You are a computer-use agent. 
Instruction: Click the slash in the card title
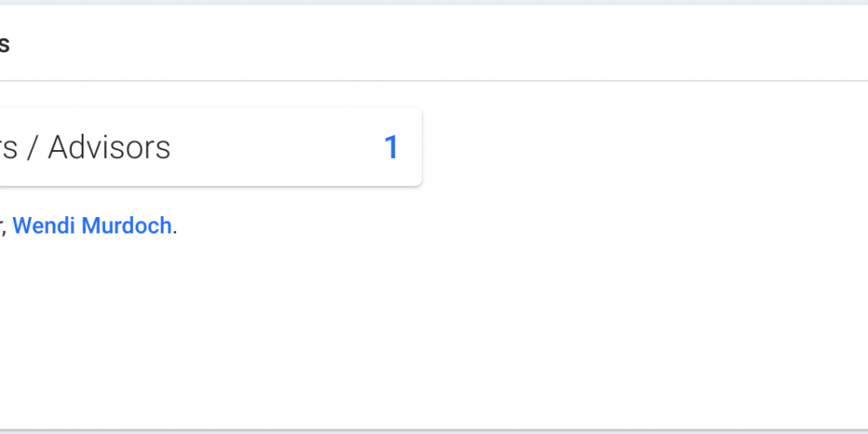pyautogui.click(x=32, y=148)
